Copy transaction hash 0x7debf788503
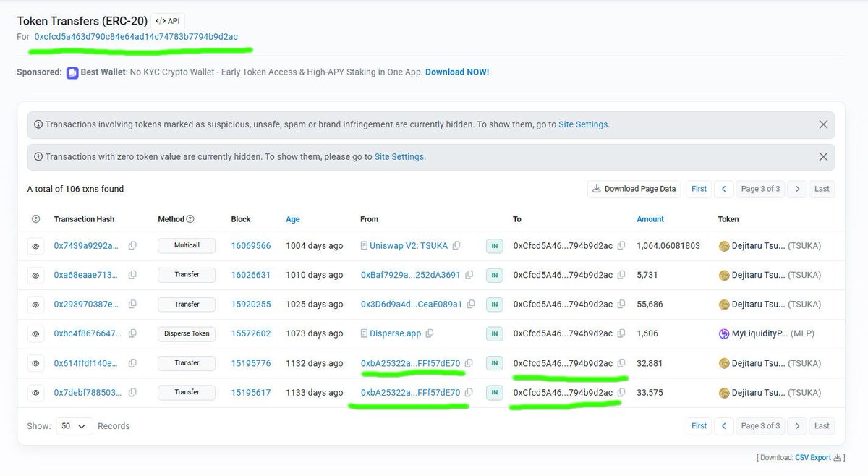 coord(132,393)
